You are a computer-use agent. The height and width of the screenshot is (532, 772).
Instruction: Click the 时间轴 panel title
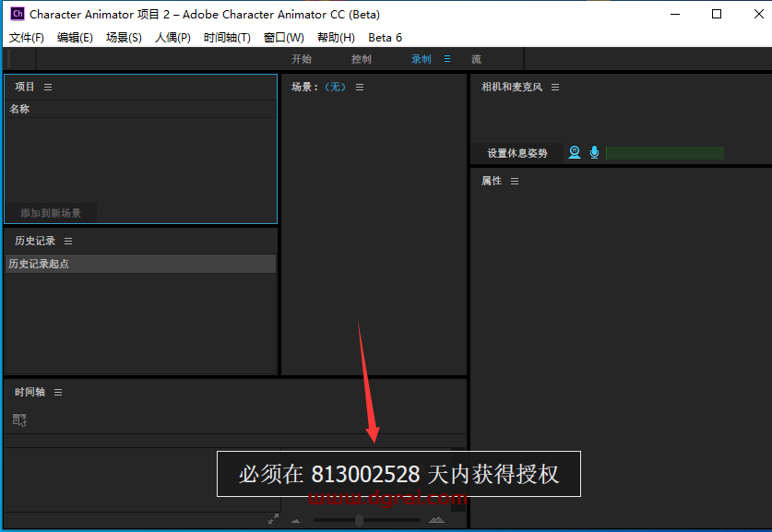coord(30,392)
